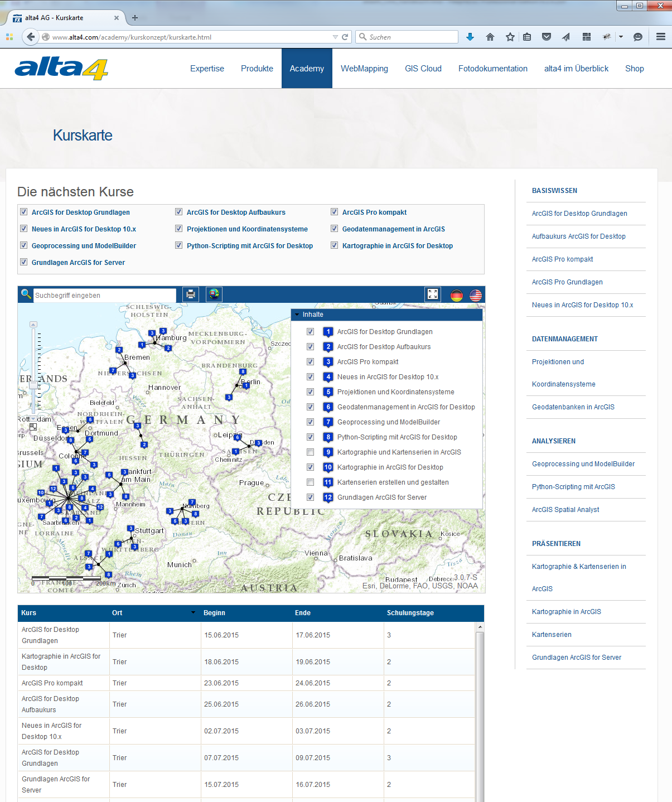This screenshot has height=802, width=672.
Task: Open Fotodokumentation navigation link
Action: pyautogui.click(x=493, y=69)
